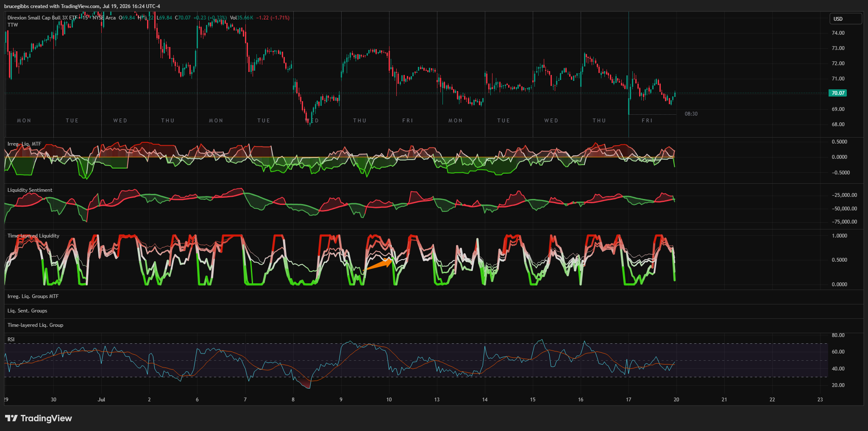Select the −1.22 (−1.71%) change value
The image size is (868, 431).
(273, 18)
